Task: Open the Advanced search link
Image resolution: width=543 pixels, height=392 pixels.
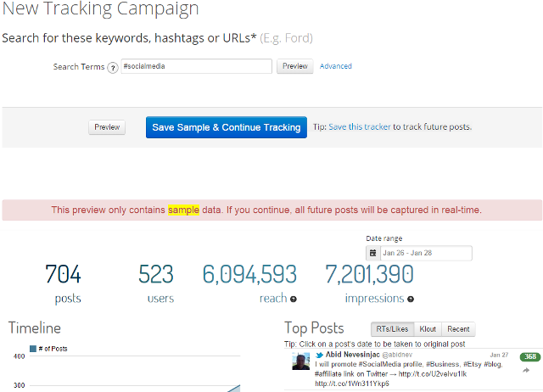Action: click(335, 66)
